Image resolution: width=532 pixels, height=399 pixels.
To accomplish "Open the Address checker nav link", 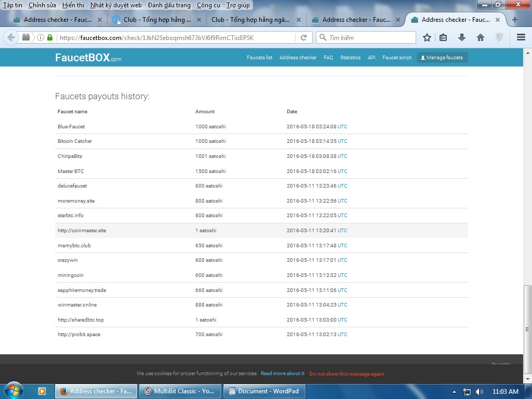I will tap(298, 57).
